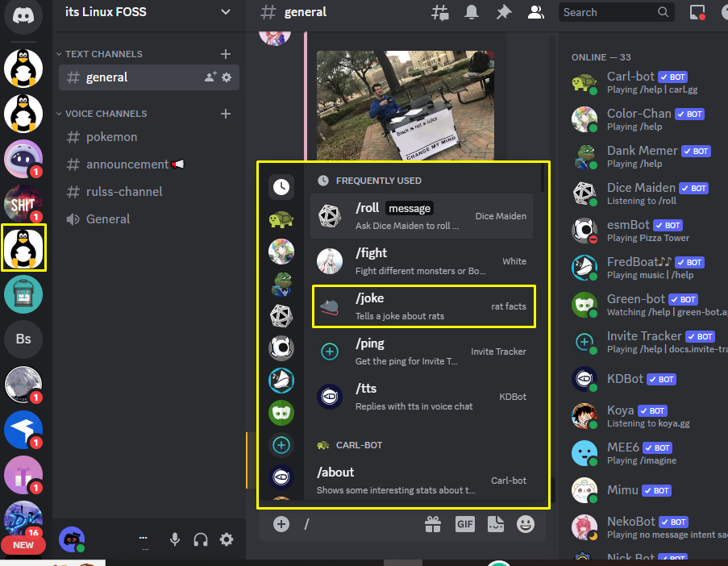Image resolution: width=728 pixels, height=566 pixels.
Task: Open the sticker picker icon
Action: tap(496, 524)
